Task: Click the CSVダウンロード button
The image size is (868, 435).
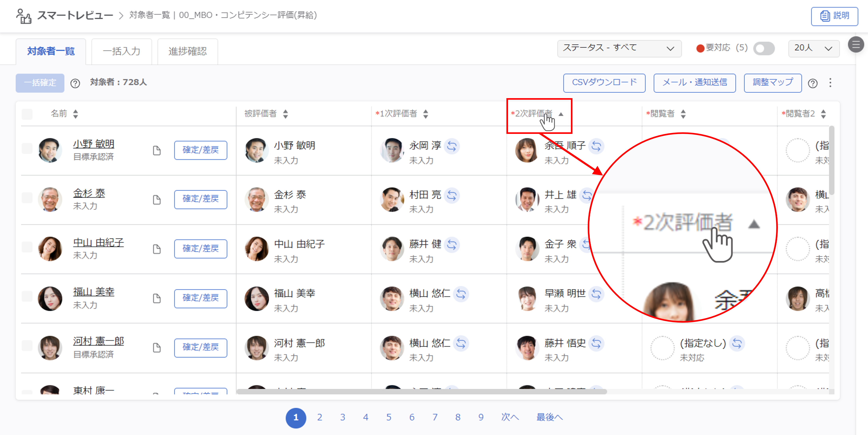Action: click(x=604, y=83)
